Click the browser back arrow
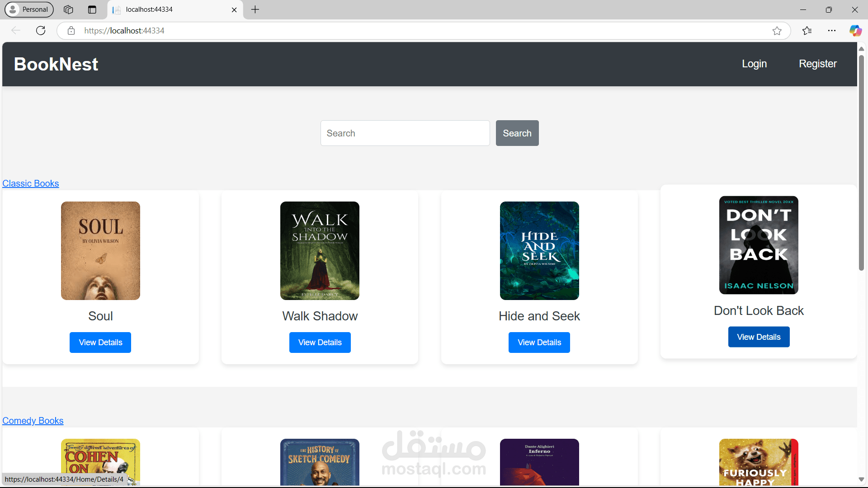 pos(16,31)
